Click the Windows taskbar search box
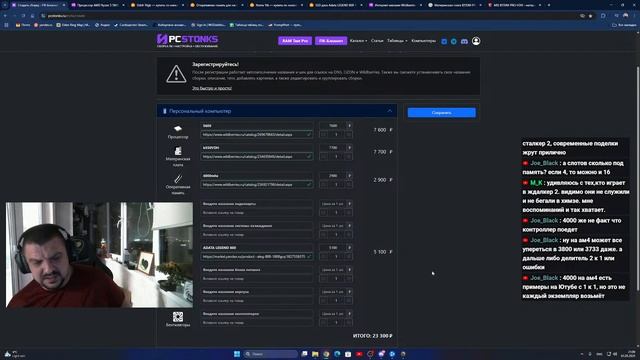Viewport: 640px width, 360px height. [271, 354]
